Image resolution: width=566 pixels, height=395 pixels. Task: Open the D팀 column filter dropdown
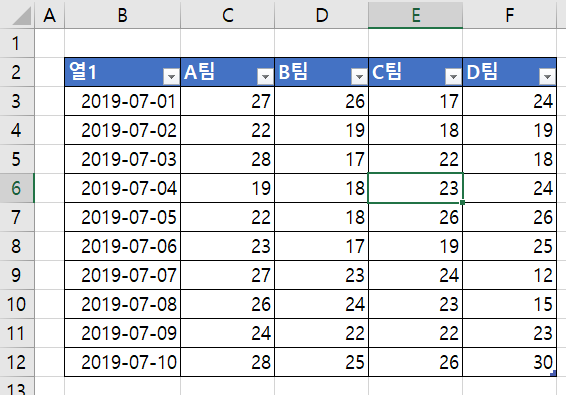click(x=547, y=76)
